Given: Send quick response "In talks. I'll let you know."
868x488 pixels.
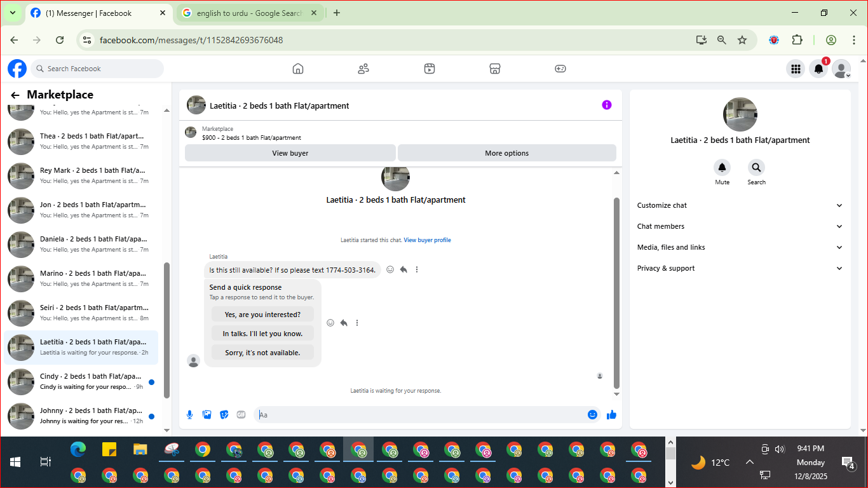Looking at the screenshot, I should pyautogui.click(x=262, y=334).
